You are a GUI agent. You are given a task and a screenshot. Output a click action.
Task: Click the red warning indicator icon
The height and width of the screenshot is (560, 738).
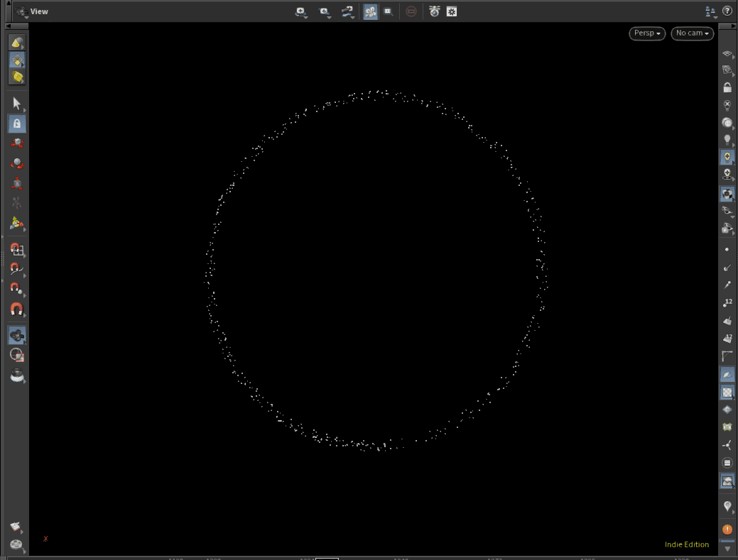coord(727,529)
